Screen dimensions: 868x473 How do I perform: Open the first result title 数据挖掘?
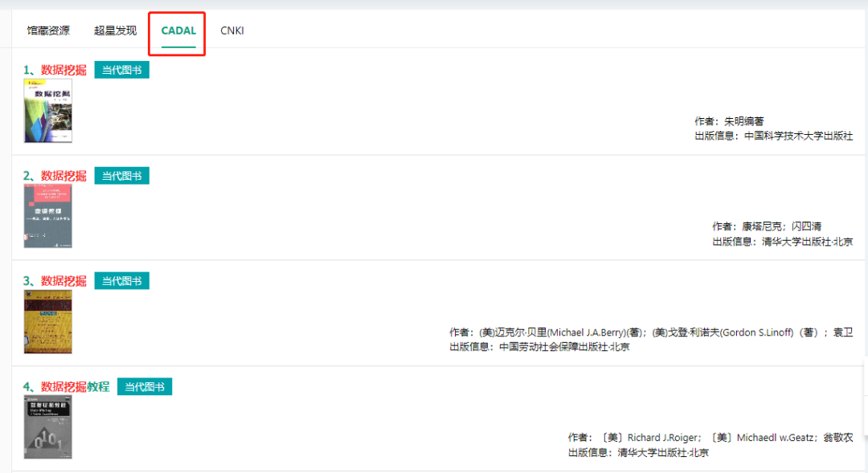[63, 70]
